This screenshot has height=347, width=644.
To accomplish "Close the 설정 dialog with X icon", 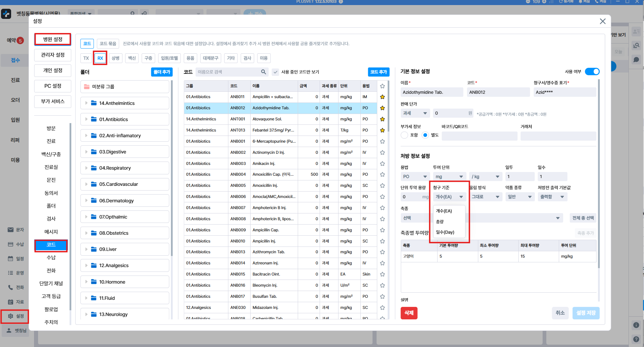I will [603, 21].
